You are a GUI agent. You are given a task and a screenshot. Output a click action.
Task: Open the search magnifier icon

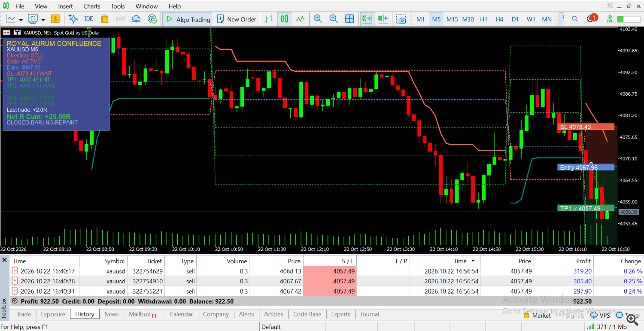(x=575, y=19)
